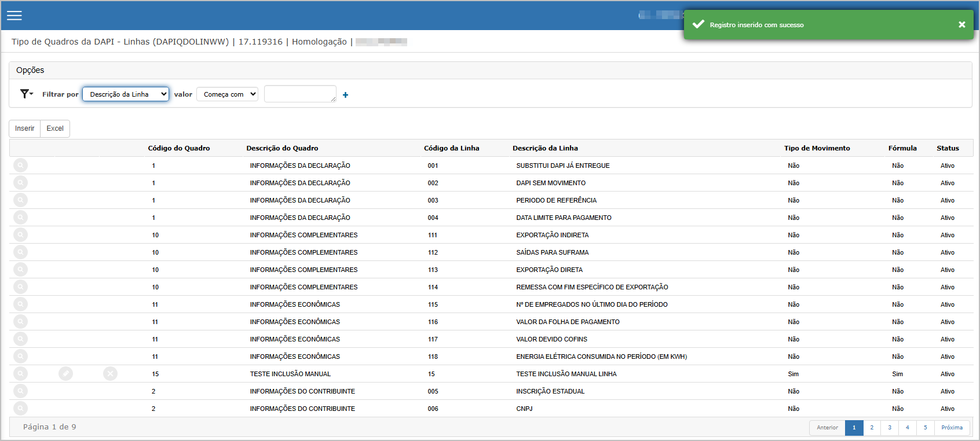The image size is (980, 441).
Task: Click the Descrição do Quadro column header
Action: click(282, 148)
